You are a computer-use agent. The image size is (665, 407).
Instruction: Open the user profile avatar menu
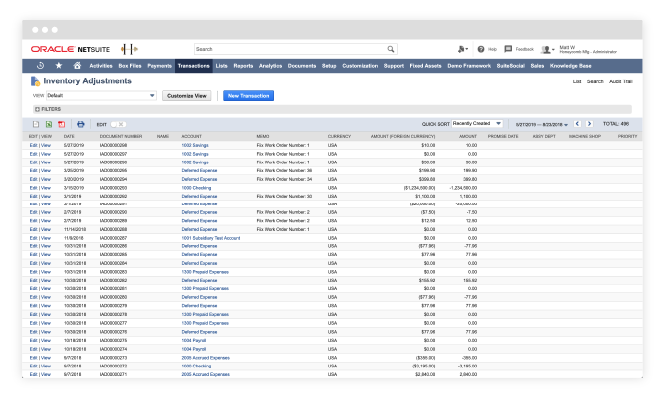tap(547, 50)
